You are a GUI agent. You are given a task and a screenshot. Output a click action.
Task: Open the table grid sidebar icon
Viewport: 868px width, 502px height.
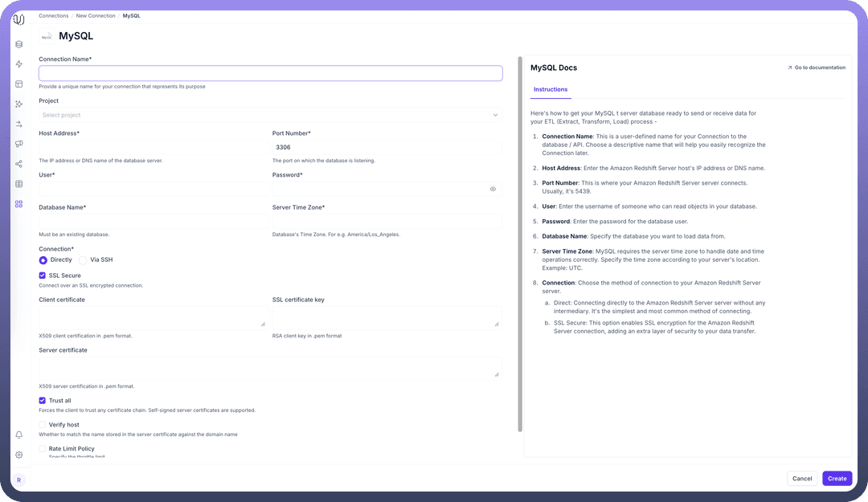click(18, 184)
